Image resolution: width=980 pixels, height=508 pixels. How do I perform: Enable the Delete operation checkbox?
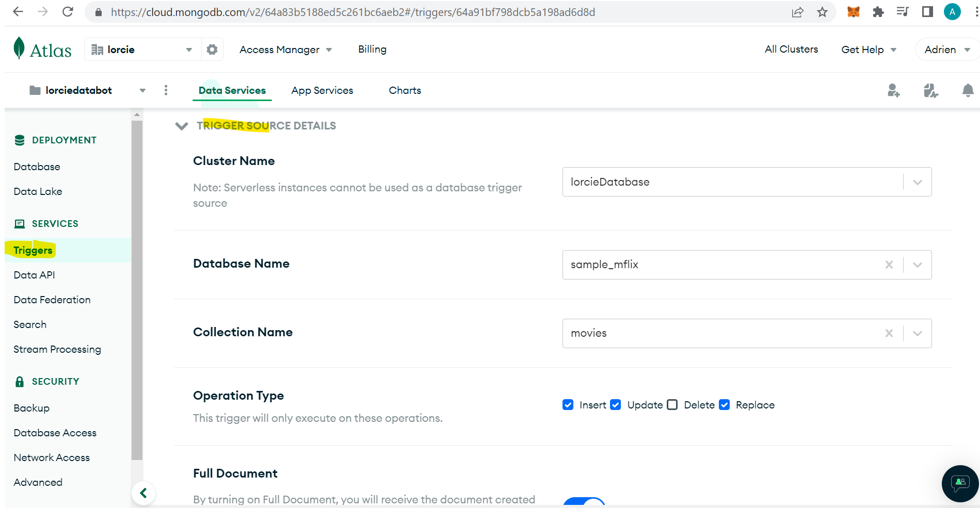coord(672,405)
